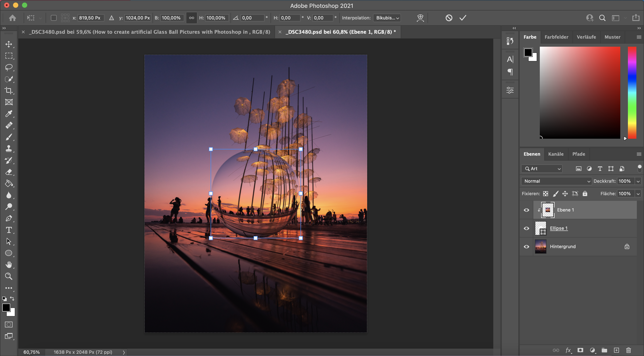Create a new layer with the plus icon
This screenshot has height=356, width=644.
pos(616,350)
